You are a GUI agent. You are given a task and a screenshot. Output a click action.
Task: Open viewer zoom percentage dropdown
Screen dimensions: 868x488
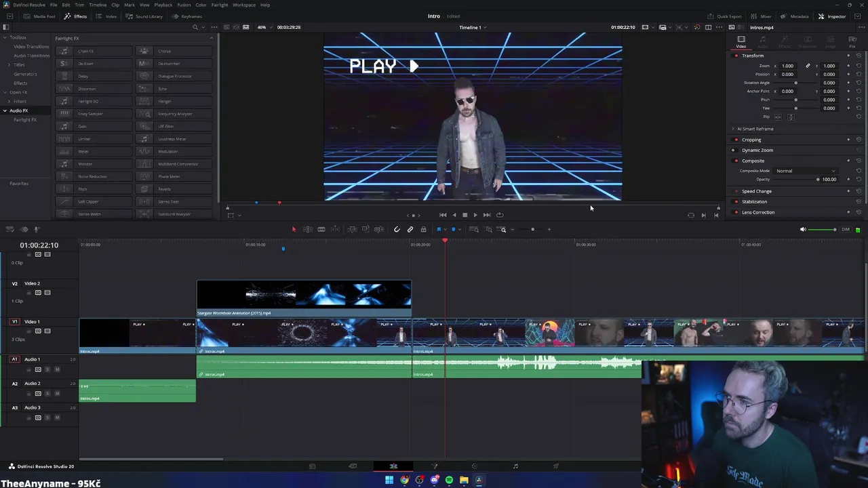point(264,27)
